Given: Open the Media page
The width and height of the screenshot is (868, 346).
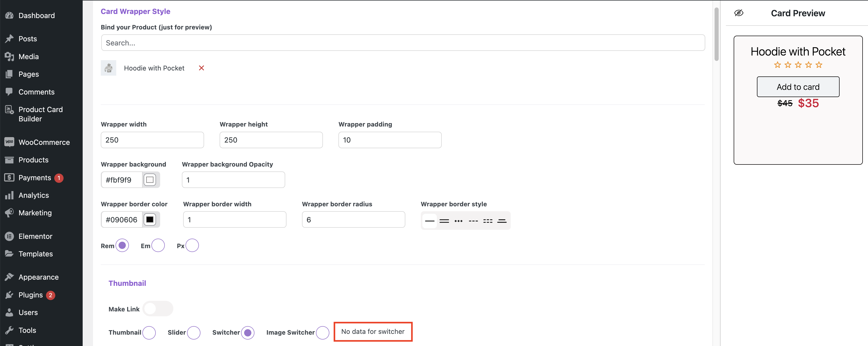Looking at the screenshot, I should coord(28,57).
